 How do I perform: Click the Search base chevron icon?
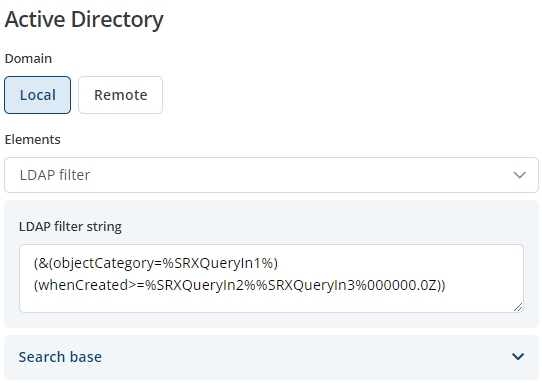pyautogui.click(x=518, y=356)
